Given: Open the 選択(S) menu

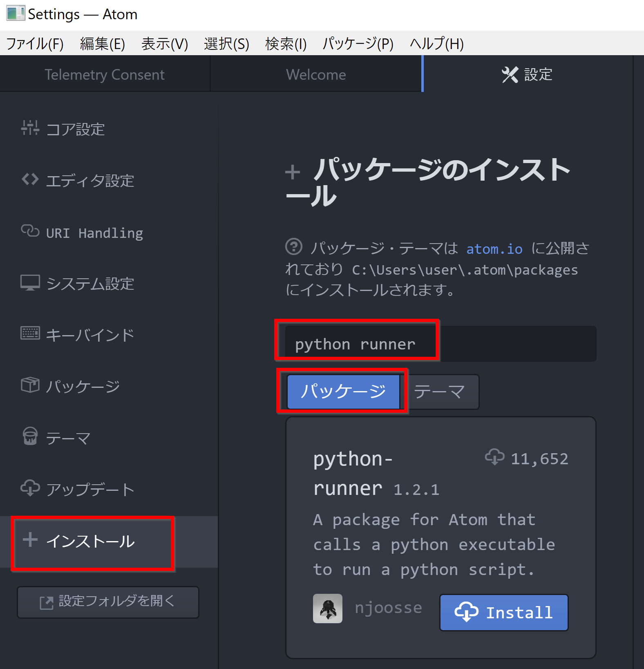Looking at the screenshot, I should point(226,43).
